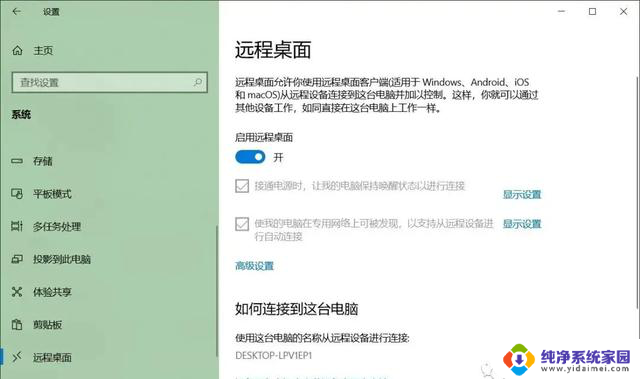Select the 平板模式 tablet mode icon
Viewport: 640px width, 379px height.
point(17,194)
